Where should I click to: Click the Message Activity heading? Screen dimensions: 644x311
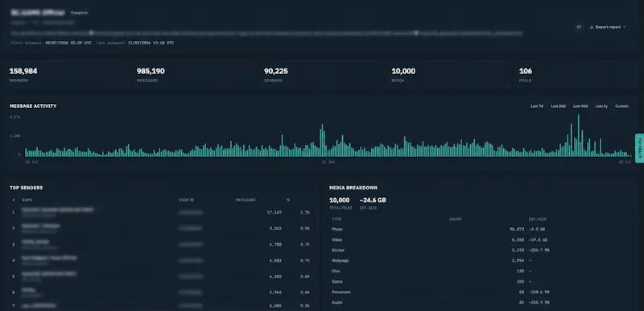[33, 106]
